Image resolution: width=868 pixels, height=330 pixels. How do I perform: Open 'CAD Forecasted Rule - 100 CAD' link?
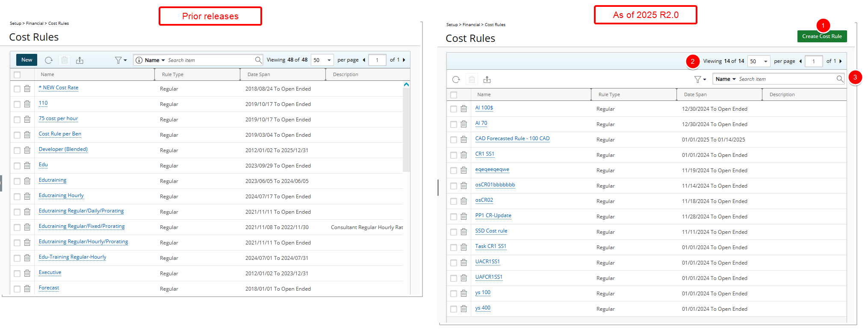[x=512, y=138]
